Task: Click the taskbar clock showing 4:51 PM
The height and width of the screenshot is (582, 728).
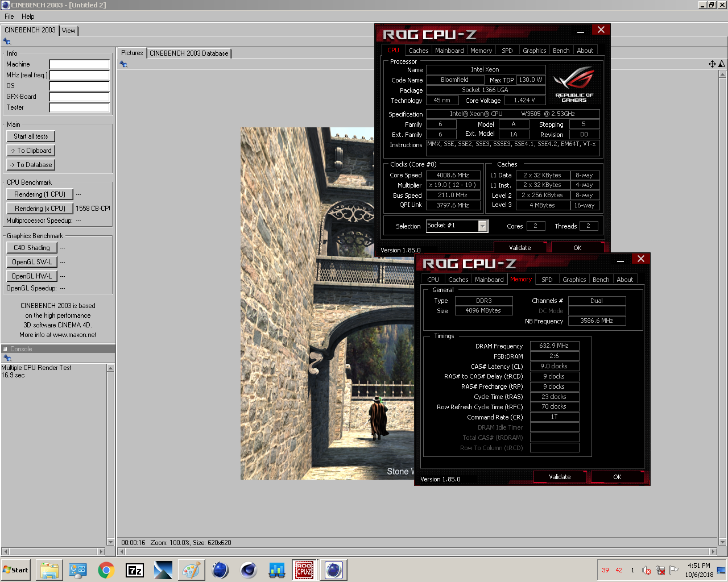Action: [699, 566]
